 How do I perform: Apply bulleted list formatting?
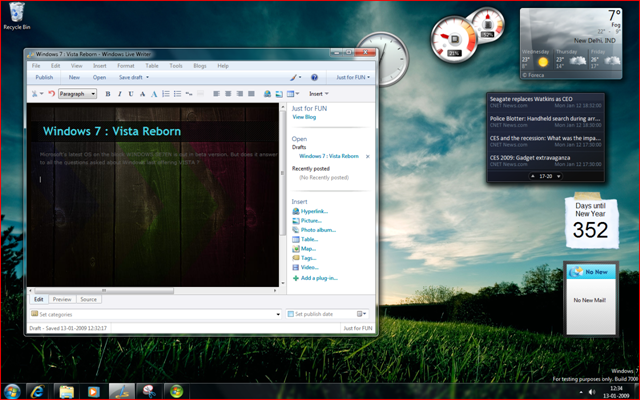(x=177, y=94)
